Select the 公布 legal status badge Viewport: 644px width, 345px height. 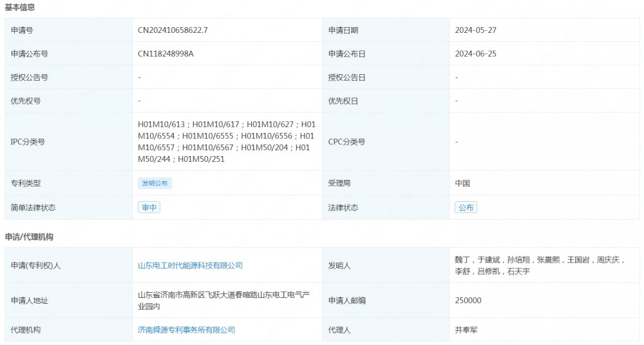click(466, 208)
